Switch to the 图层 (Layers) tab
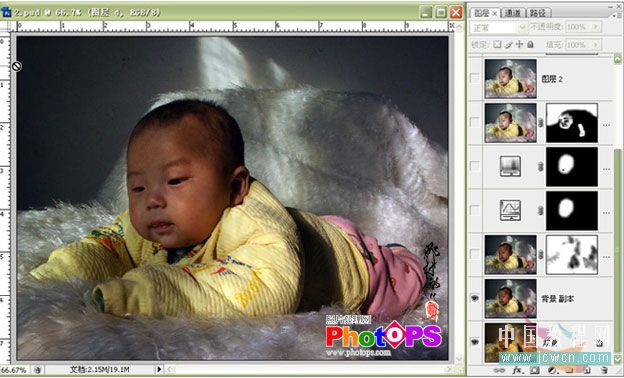 [x=482, y=13]
